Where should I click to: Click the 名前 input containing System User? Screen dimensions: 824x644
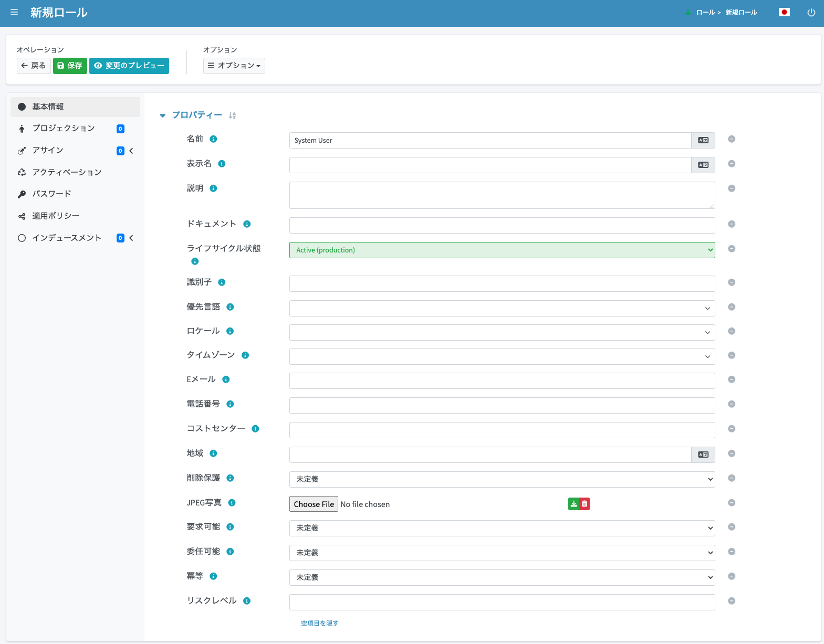coord(490,140)
